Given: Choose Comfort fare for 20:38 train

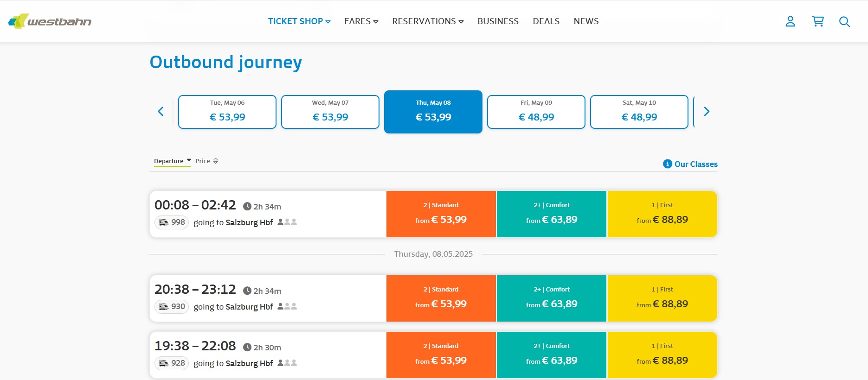Looking at the screenshot, I should tap(552, 298).
